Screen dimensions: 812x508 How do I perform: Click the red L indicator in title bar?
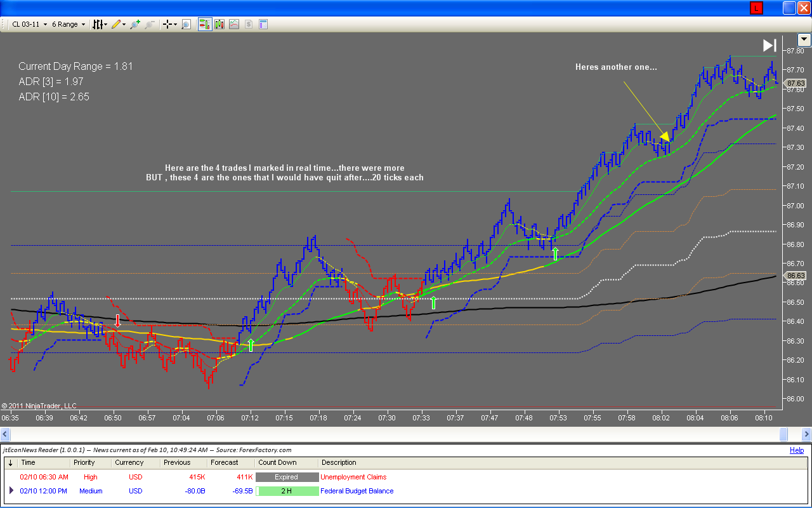(756, 8)
